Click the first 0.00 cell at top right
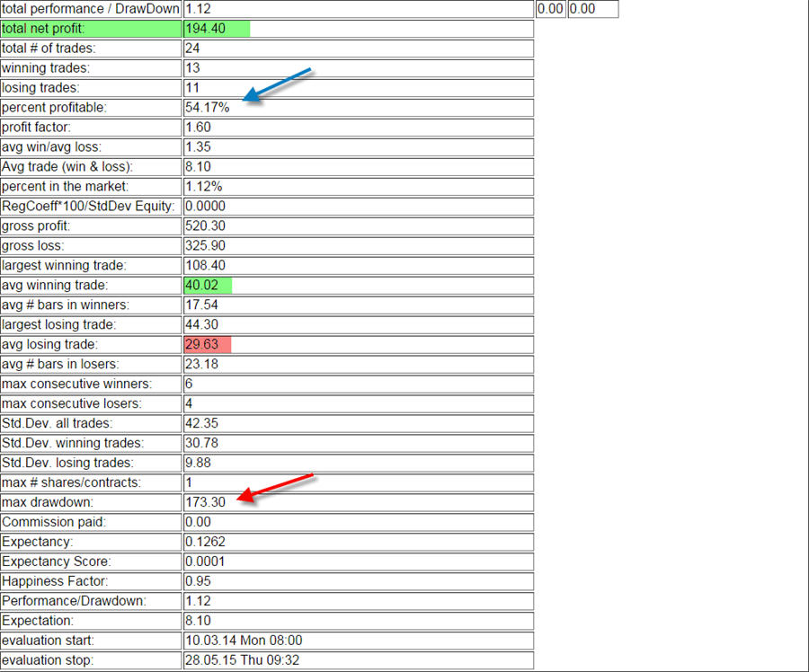809x672 pixels. pos(549,9)
